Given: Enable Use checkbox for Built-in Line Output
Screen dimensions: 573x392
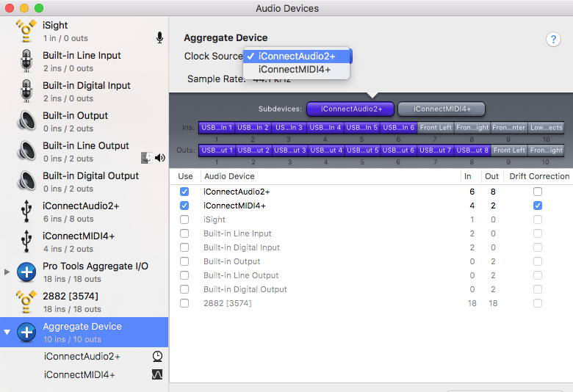Looking at the screenshot, I should pos(184,275).
